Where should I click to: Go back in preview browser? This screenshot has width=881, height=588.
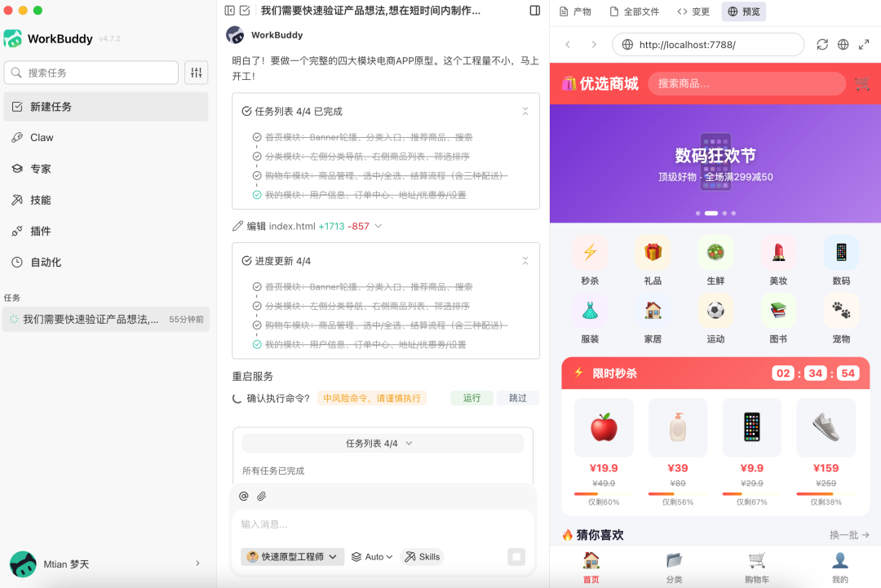pyautogui.click(x=568, y=44)
